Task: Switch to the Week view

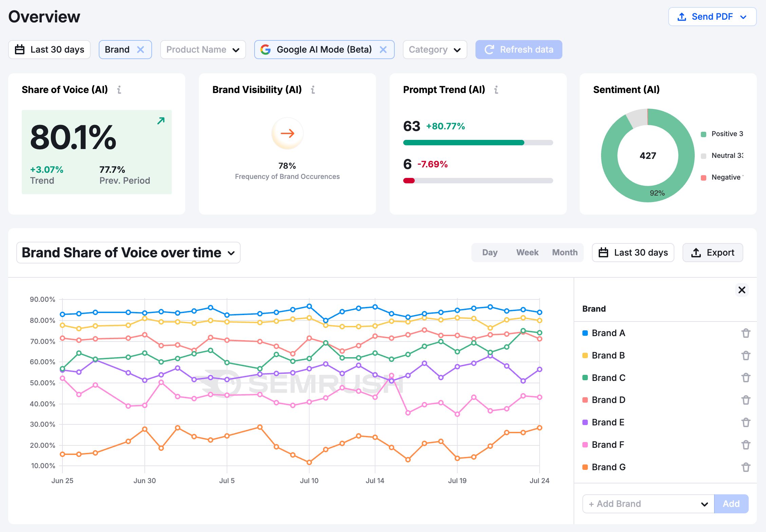Action: (527, 253)
